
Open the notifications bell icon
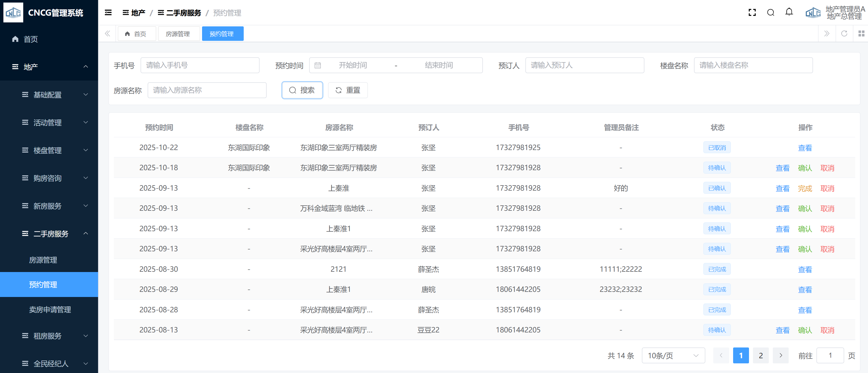[x=789, y=12]
